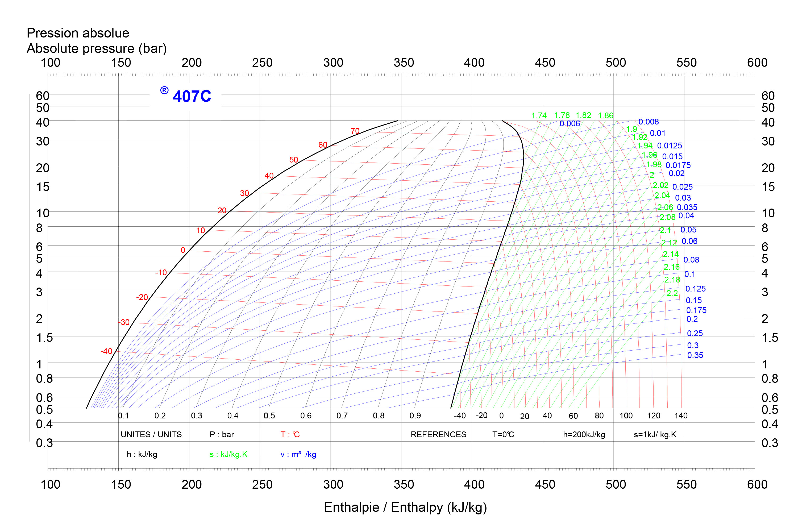Click the blue "407C" refrigerant title

[x=192, y=96]
